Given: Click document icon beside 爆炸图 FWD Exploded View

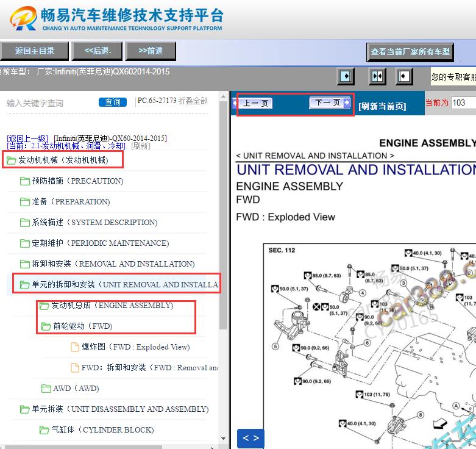Looking at the screenshot, I should 75,347.
